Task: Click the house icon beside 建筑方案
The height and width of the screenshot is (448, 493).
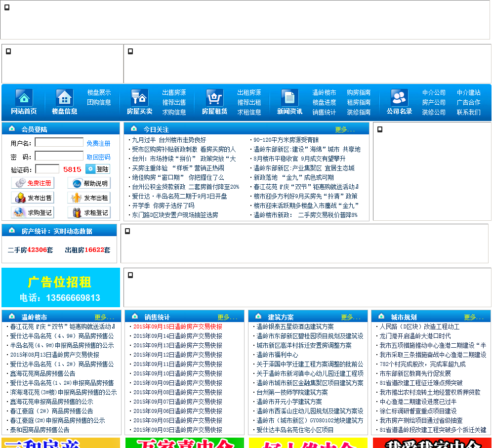Action: coord(258,316)
